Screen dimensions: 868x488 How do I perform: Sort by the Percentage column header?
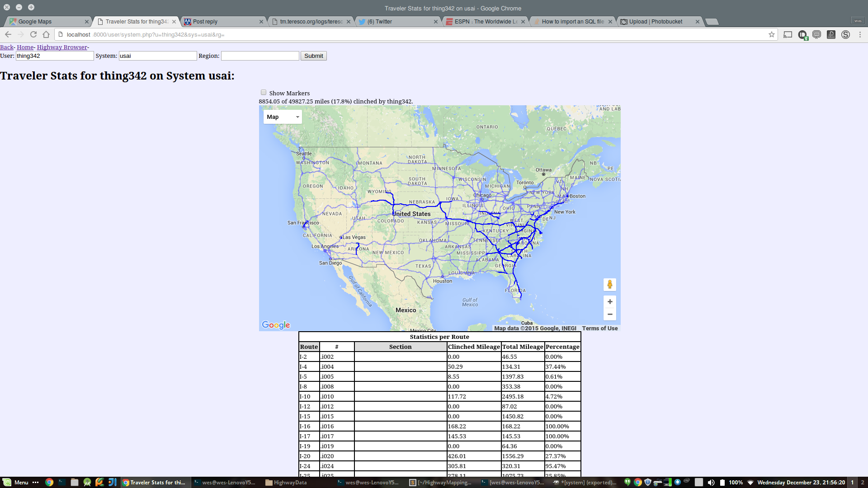coord(562,347)
